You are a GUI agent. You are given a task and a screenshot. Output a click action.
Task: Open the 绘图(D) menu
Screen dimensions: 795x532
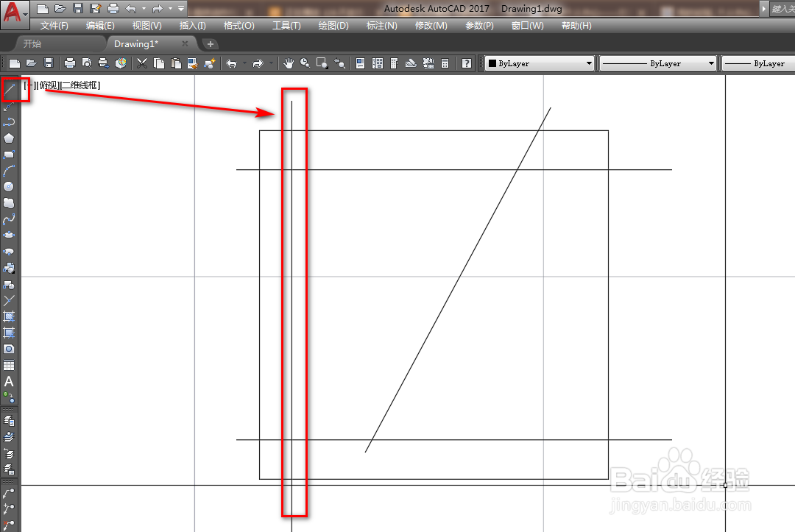[x=333, y=25]
